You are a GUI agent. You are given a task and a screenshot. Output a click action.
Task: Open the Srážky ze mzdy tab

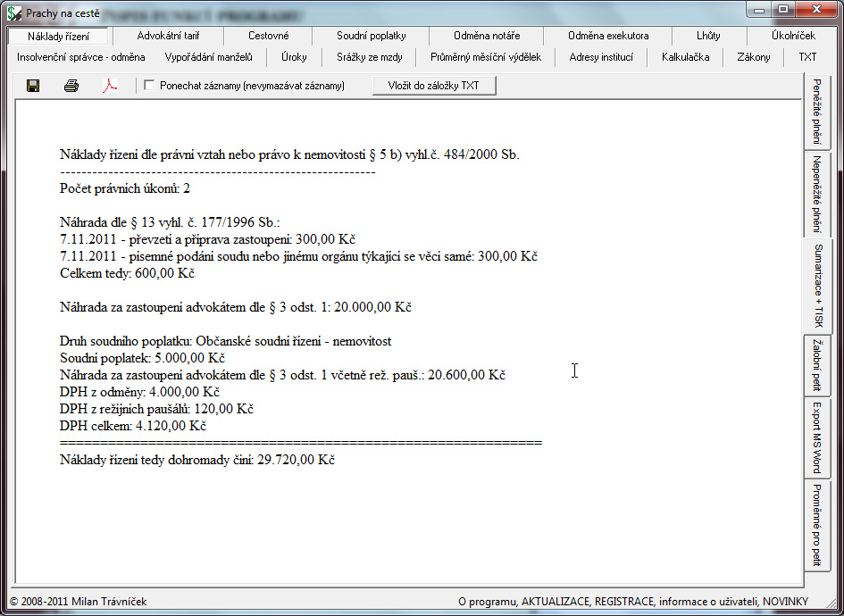coord(369,57)
